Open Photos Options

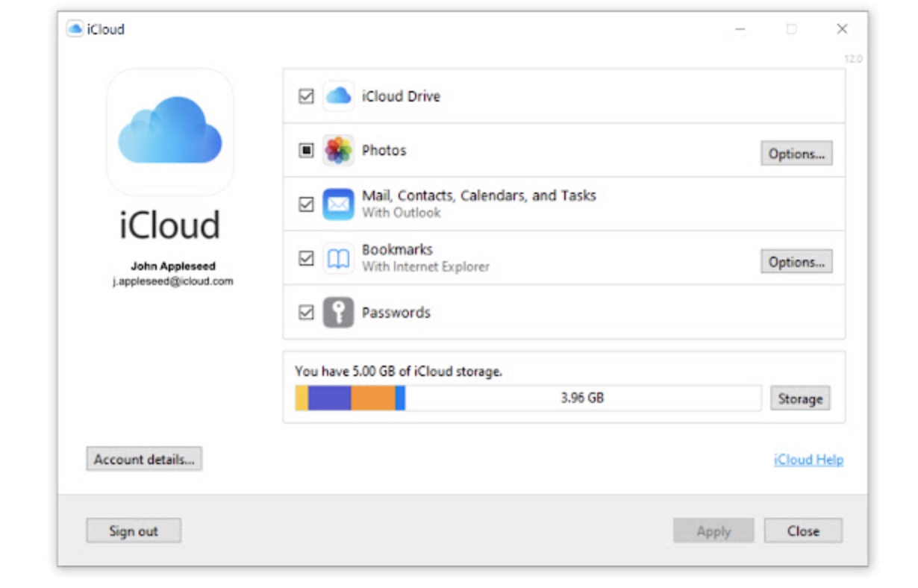pyautogui.click(x=796, y=154)
